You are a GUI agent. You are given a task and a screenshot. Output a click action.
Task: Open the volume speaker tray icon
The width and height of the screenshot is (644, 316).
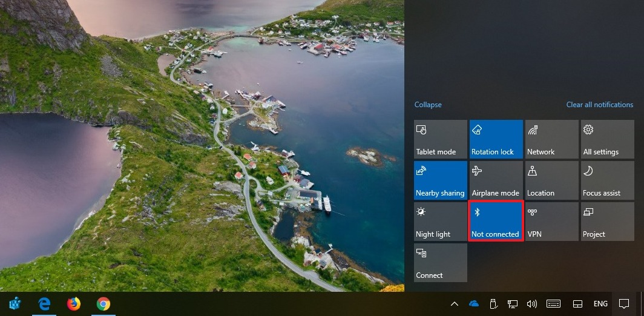click(532, 304)
